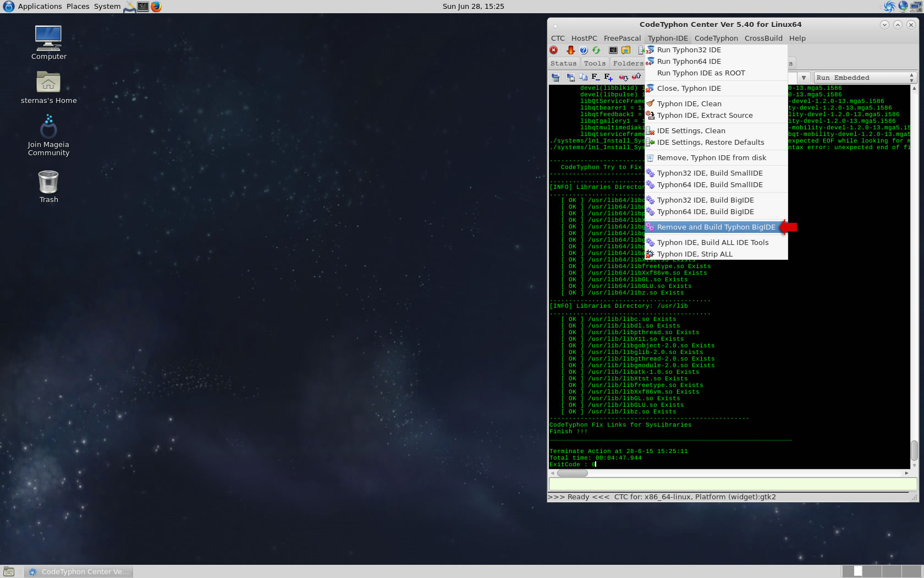
Task: Close the open Typhon-IDE menu
Action: pyautogui.click(x=668, y=39)
